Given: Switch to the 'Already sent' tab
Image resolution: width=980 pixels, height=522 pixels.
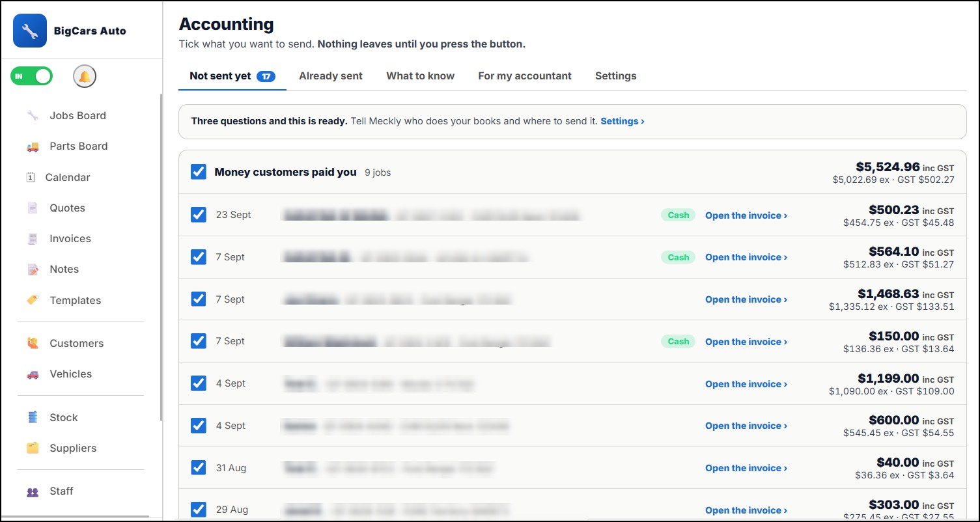Looking at the screenshot, I should [x=331, y=76].
